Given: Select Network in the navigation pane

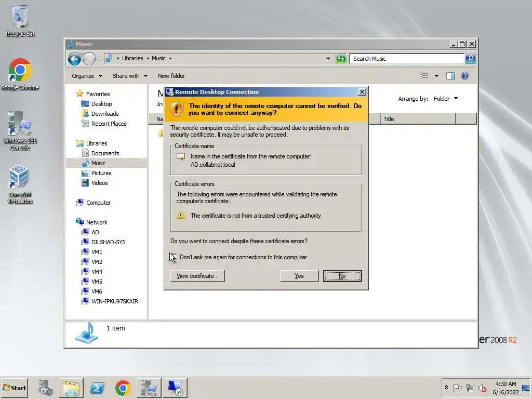Looking at the screenshot, I should (x=97, y=222).
